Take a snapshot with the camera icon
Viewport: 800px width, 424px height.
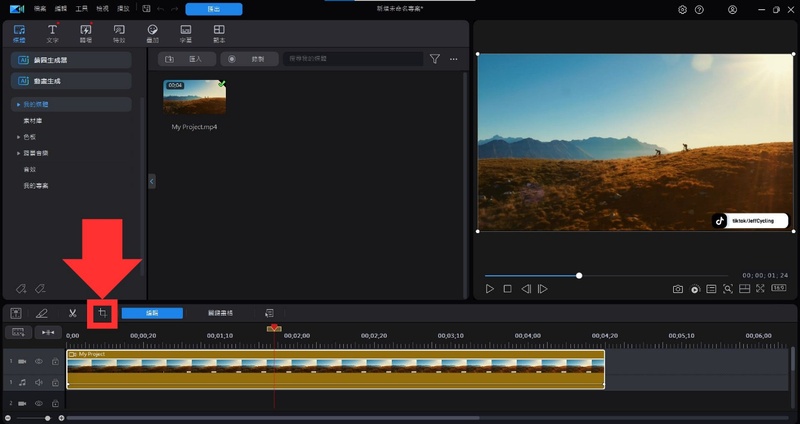click(x=677, y=289)
